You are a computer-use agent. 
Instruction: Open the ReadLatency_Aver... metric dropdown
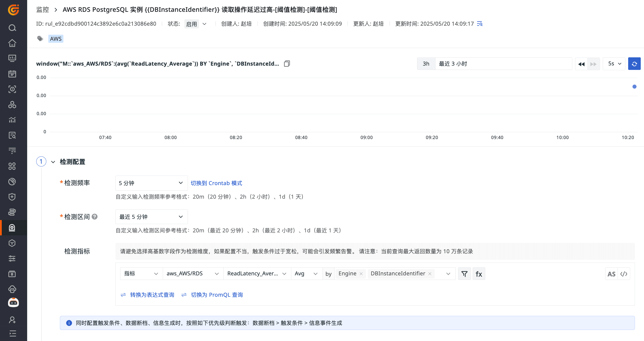click(257, 274)
